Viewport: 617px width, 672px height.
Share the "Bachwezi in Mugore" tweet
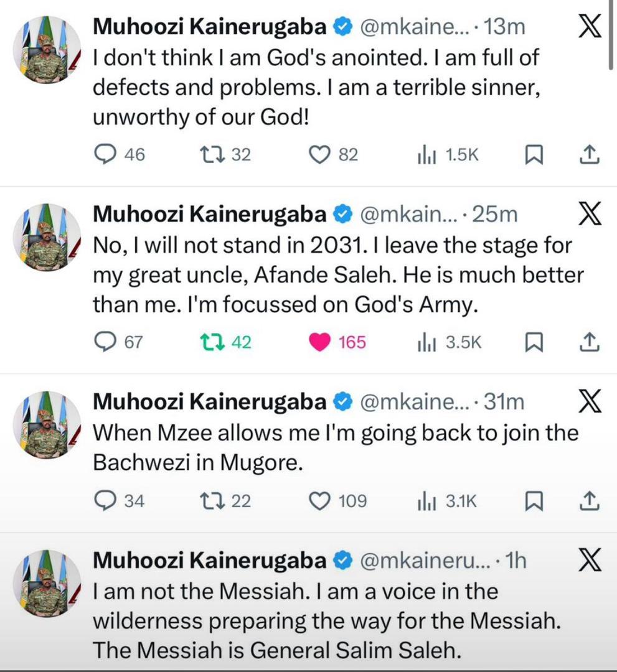click(x=589, y=501)
